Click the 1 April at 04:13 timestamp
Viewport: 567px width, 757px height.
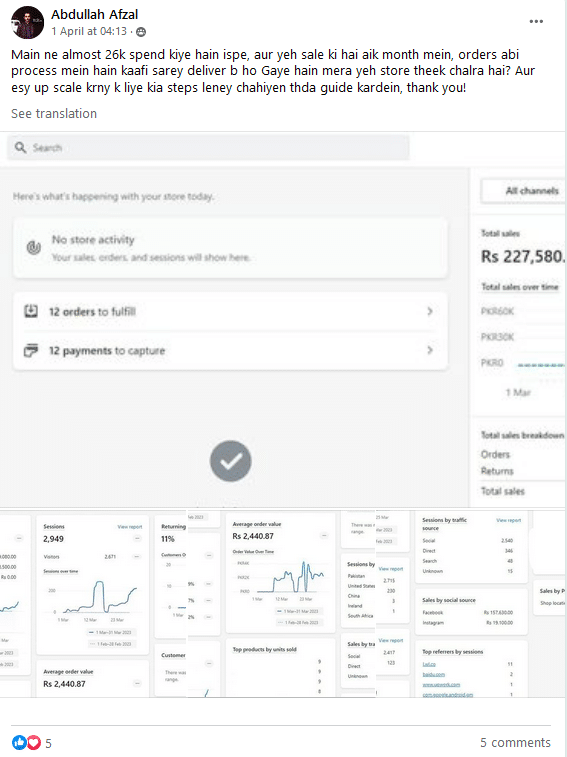pos(89,31)
